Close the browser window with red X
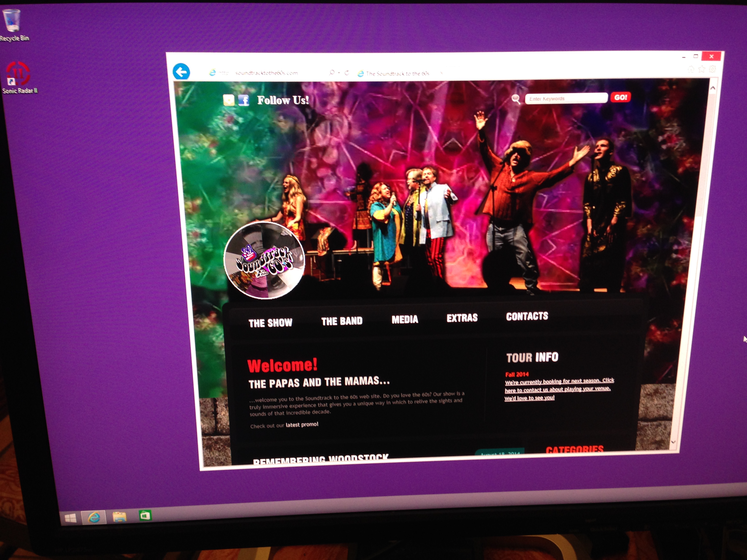The image size is (747, 560). point(712,56)
